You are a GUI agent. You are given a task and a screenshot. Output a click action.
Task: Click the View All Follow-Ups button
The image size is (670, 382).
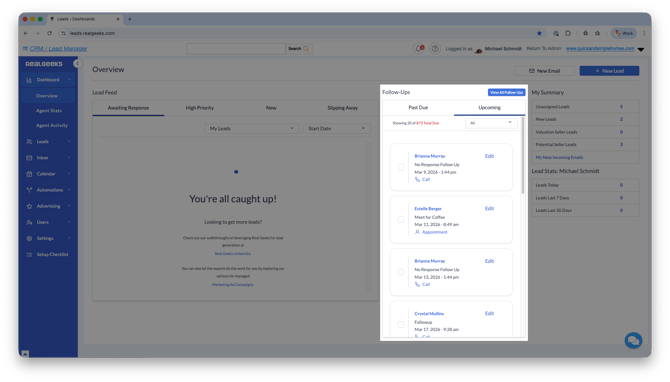coord(506,92)
